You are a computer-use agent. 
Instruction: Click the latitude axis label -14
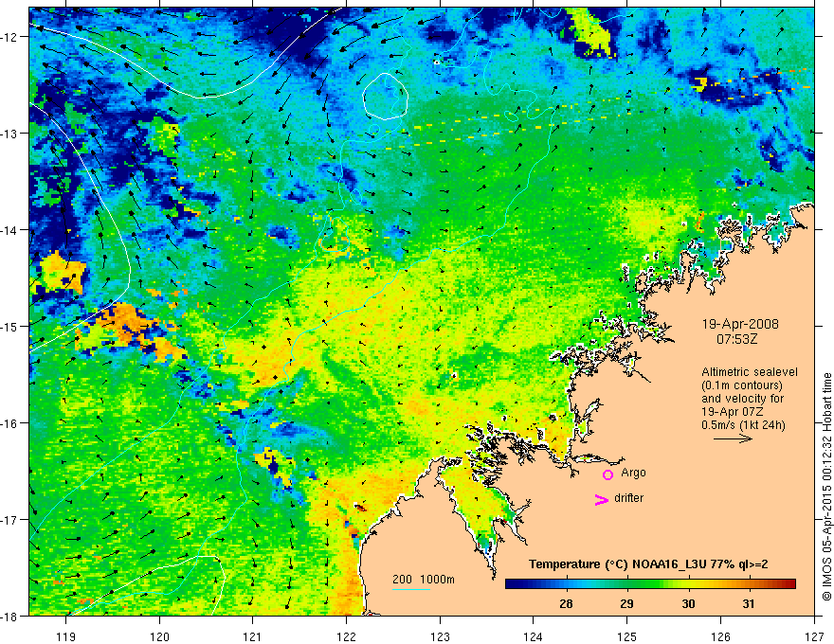click(x=10, y=230)
